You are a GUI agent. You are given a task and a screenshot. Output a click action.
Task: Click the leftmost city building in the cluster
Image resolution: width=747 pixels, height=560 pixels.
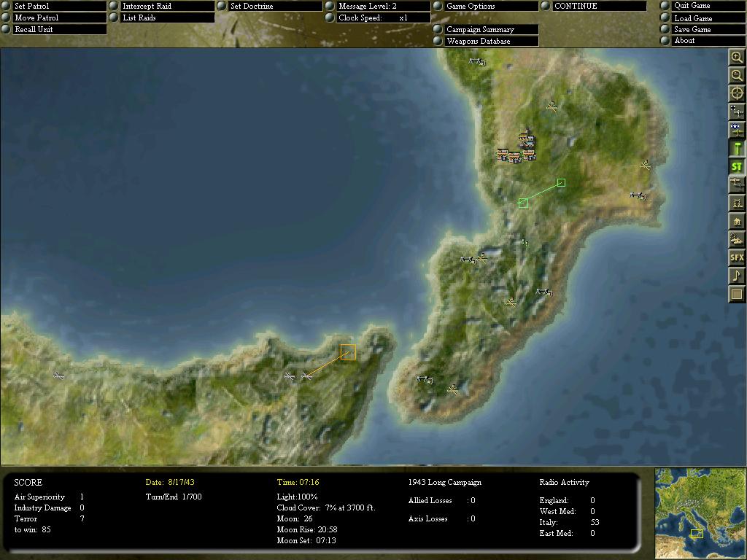(x=502, y=155)
